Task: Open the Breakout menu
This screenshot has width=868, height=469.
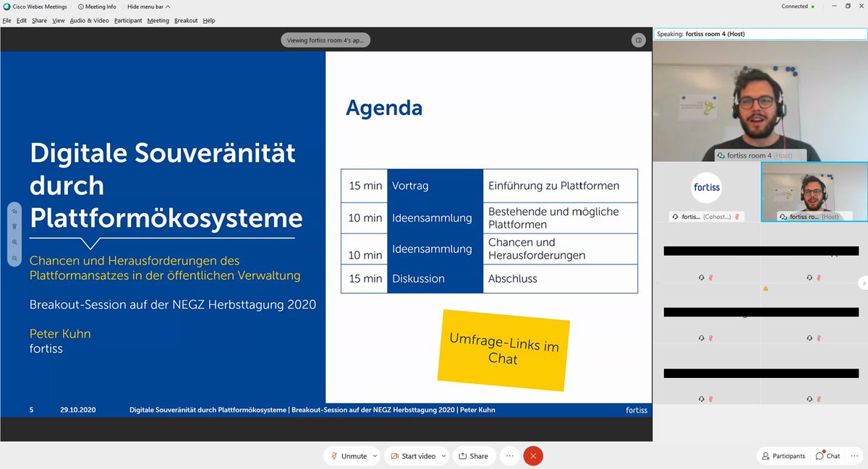Action: 186,21
